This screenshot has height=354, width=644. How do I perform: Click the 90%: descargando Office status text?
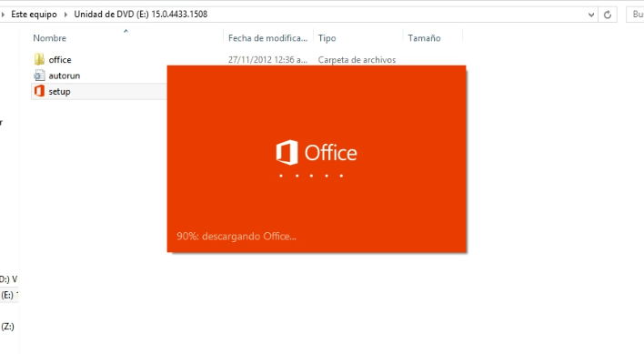tap(236, 236)
